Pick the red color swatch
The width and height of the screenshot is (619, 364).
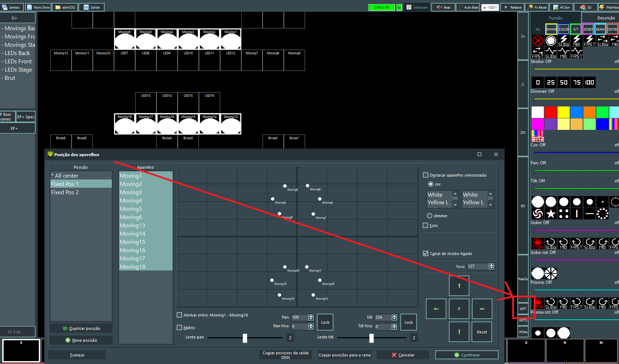tap(551, 112)
